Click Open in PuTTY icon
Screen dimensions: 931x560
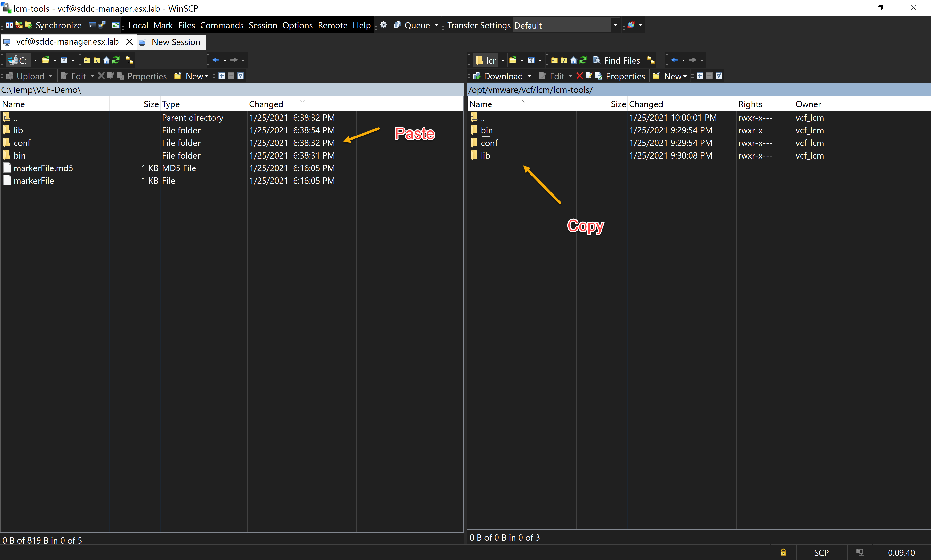click(102, 25)
